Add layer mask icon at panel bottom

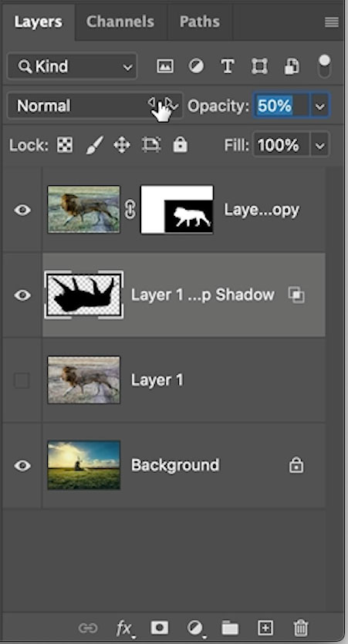tap(160, 627)
